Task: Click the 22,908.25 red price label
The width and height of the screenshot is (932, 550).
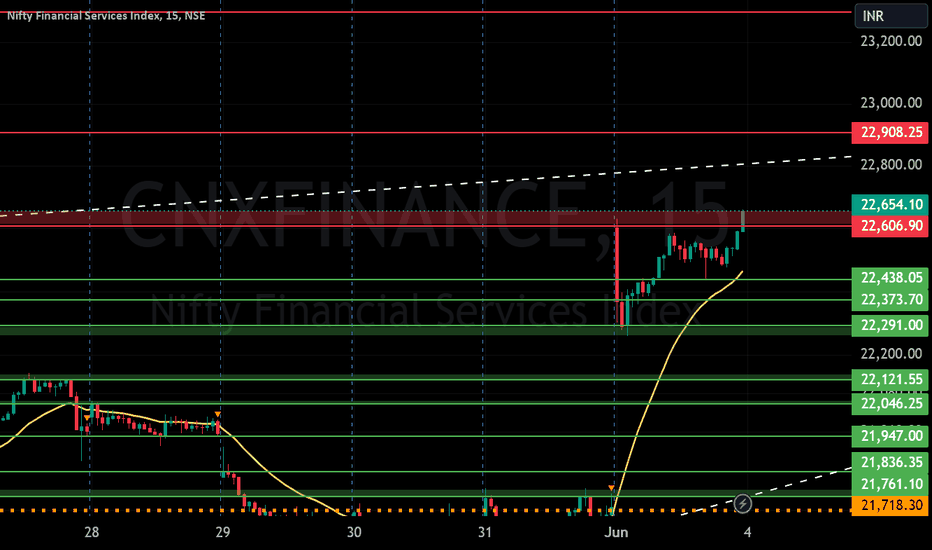Action: [890, 132]
